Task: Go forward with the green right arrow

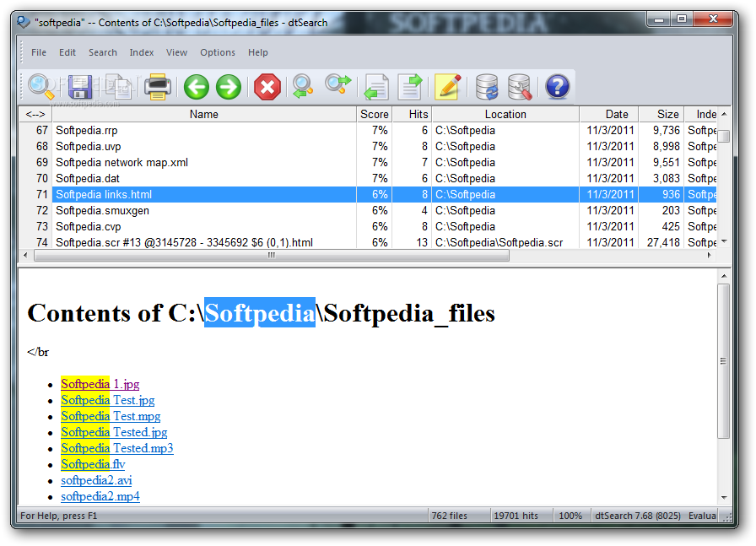Action: coord(229,87)
